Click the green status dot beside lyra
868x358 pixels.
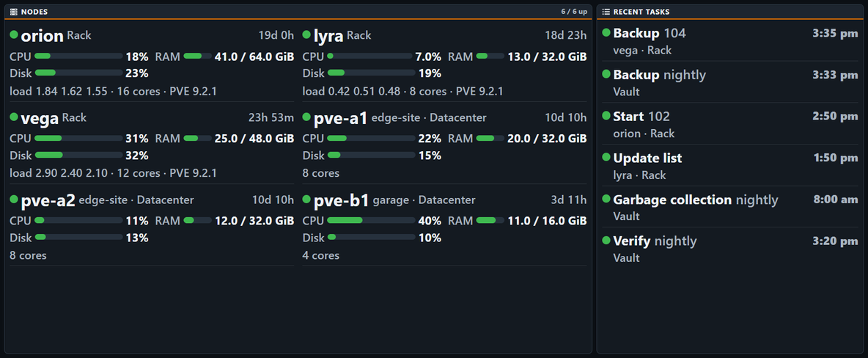point(306,35)
